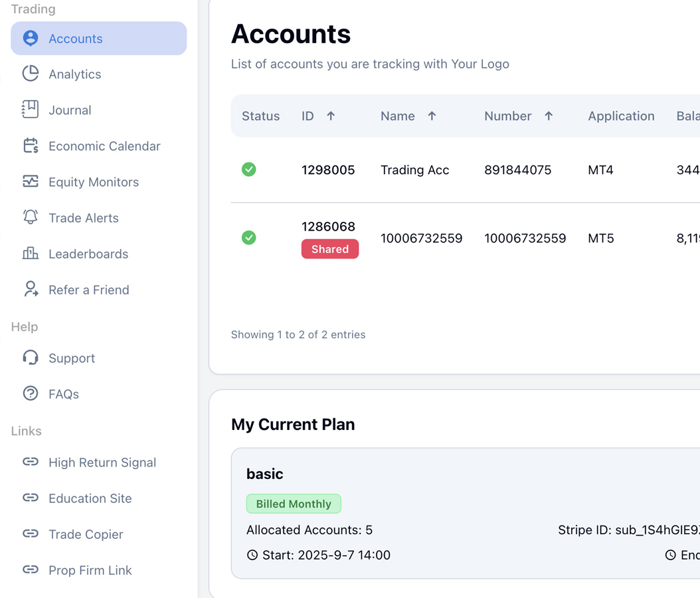Click the red Shared badge
700x598 pixels.
click(330, 249)
